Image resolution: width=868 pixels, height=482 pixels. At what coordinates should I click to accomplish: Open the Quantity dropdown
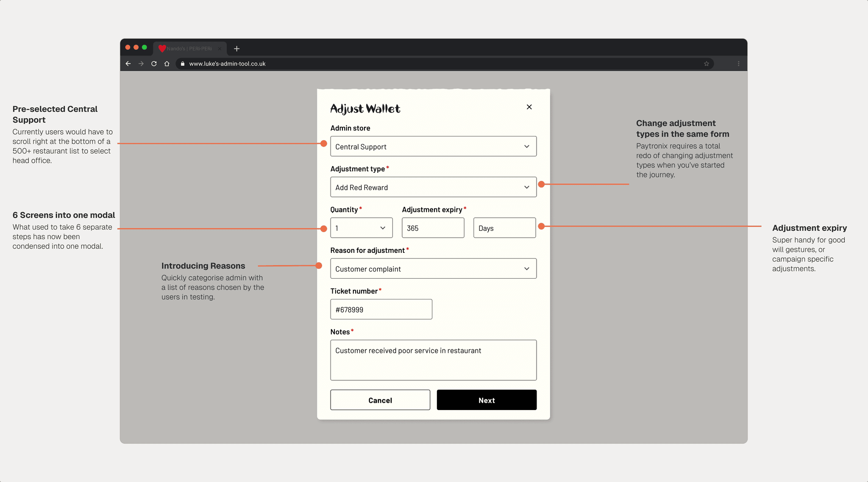pos(361,228)
